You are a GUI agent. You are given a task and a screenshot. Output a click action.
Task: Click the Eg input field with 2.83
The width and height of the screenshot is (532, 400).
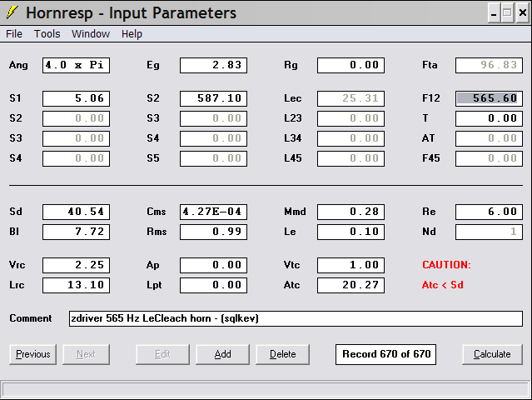pyautogui.click(x=213, y=65)
